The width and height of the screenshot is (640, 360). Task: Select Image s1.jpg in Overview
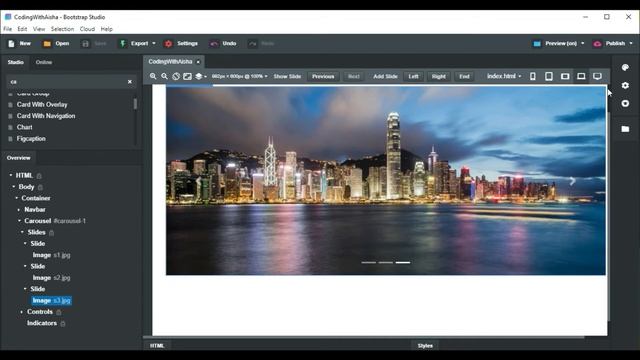click(x=51, y=255)
